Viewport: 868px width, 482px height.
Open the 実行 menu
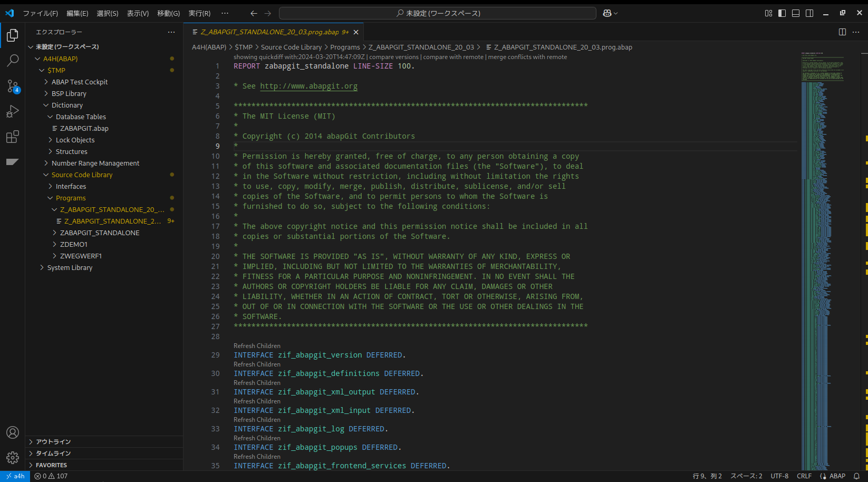pos(199,13)
